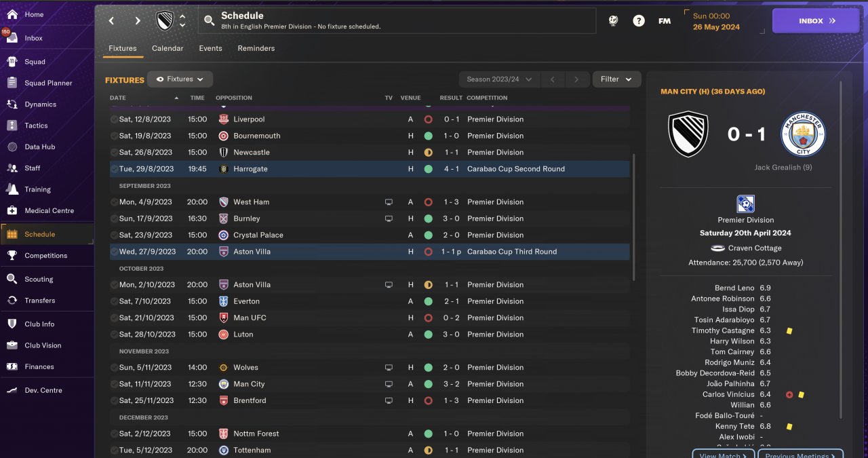
Task: Click the Manchester City crest in match panel
Action: click(803, 134)
